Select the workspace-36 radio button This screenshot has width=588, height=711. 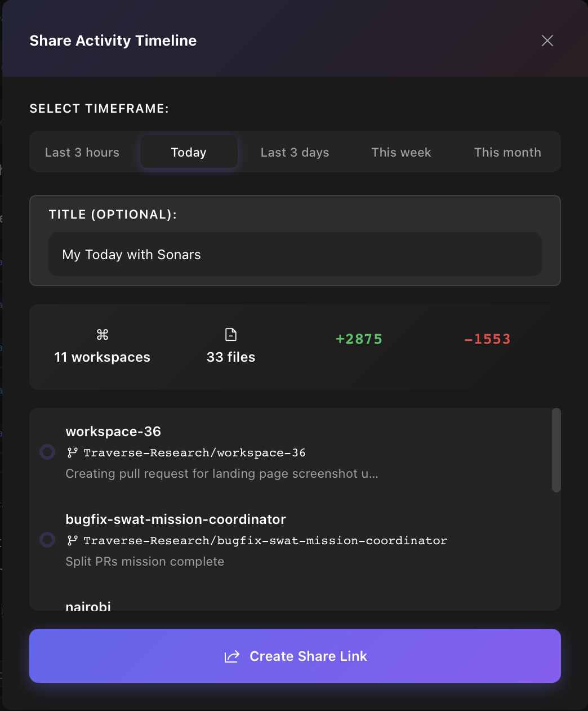click(47, 452)
